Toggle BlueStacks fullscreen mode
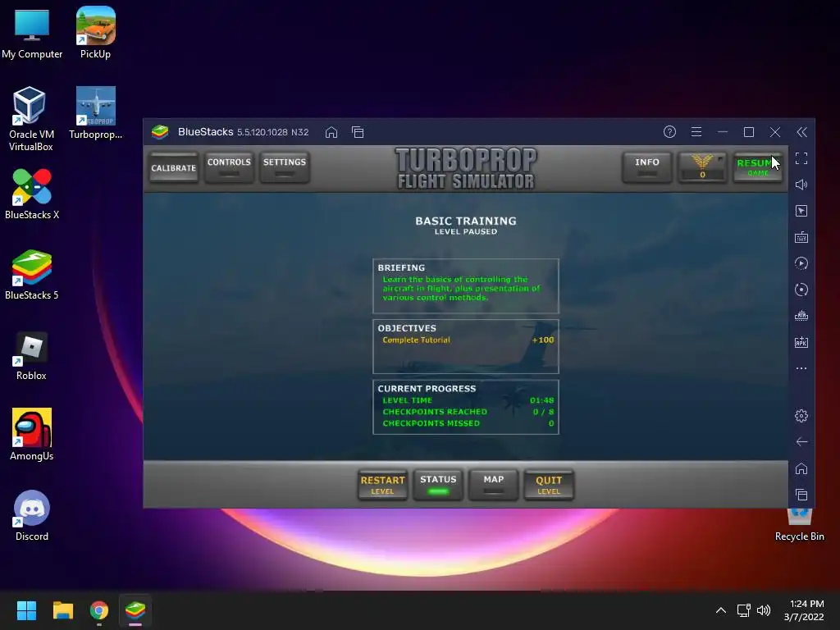The image size is (840, 630). 801,158
